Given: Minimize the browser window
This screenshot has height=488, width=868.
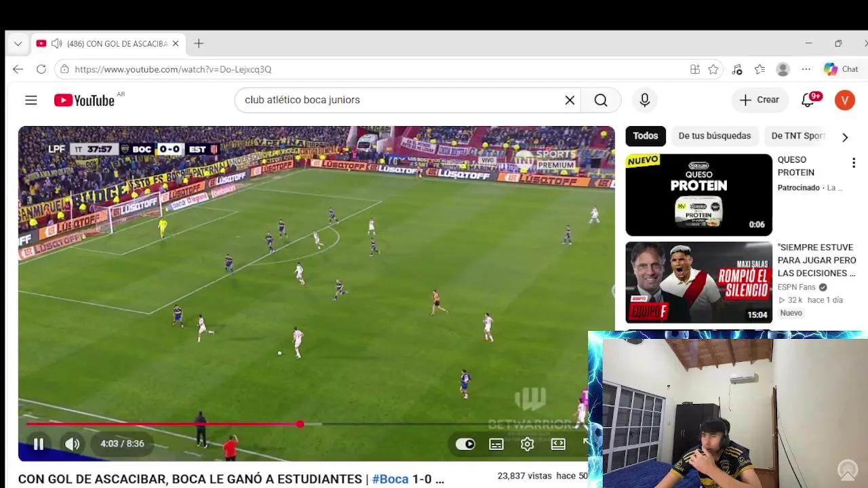Looking at the screenshot, I should tap(808, 43).
